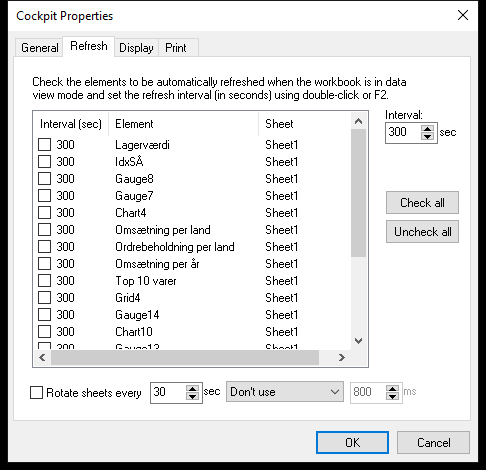Screen dimensions: 486x470
Task: Click the horizontal scroll right arrow
Action: [x=342, y=358]
